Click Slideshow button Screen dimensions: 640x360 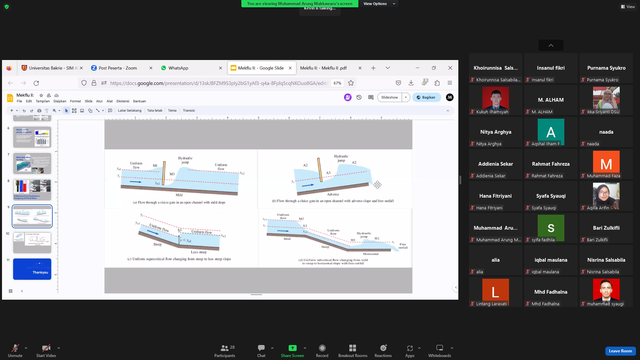pyautogui.click(x=390, y=98)
